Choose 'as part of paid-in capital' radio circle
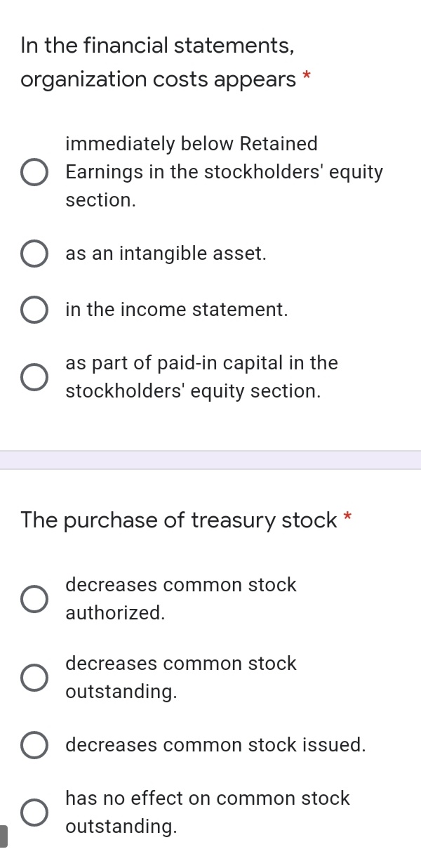 pyautogui.click(x=34, y=377)
